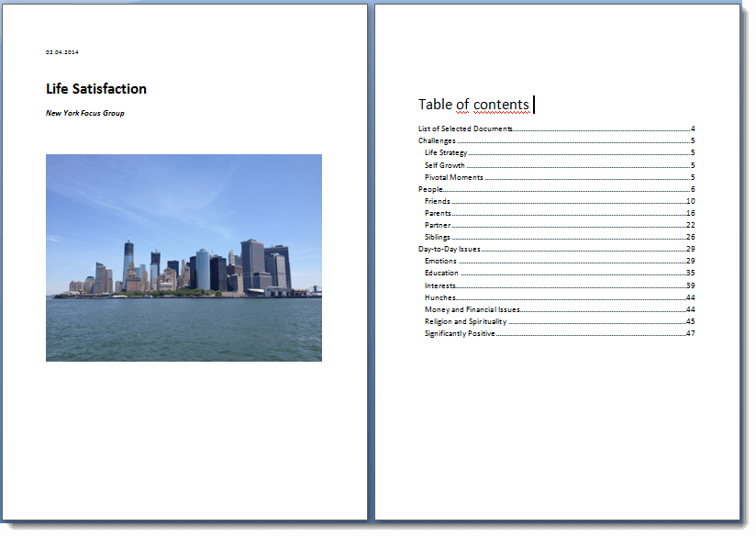The width and height of the screenshot is (756, 537).
Task: Select the Self Growth contents entry
Action: [444, 165]
